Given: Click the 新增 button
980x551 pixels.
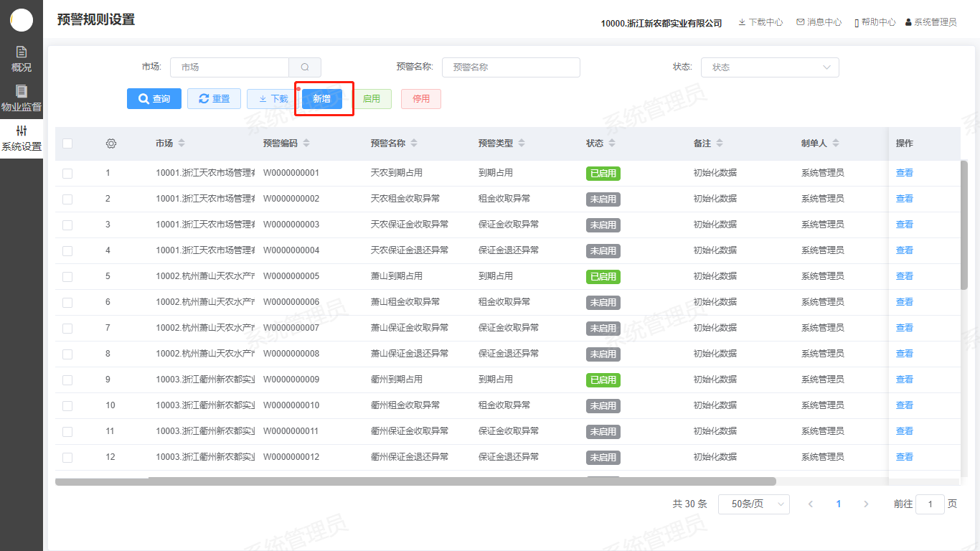Looking at the screenshot, I should click(x=321, y=99).
